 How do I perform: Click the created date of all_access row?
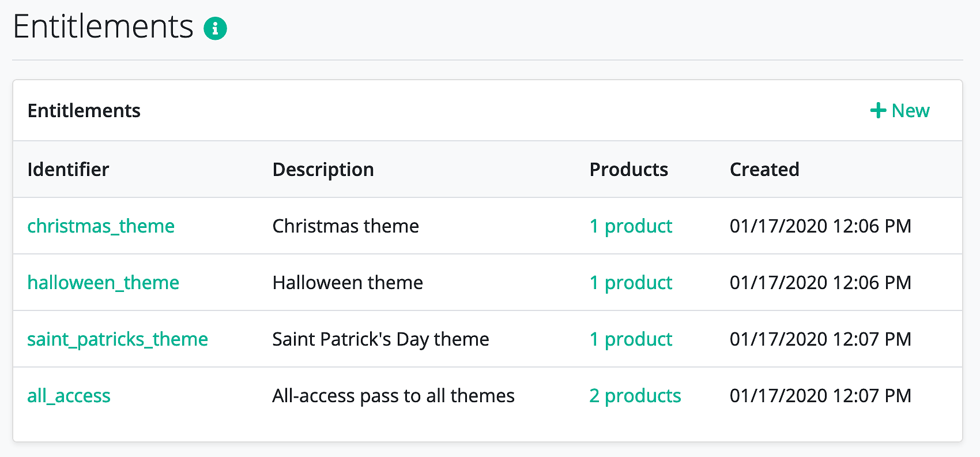820,395
